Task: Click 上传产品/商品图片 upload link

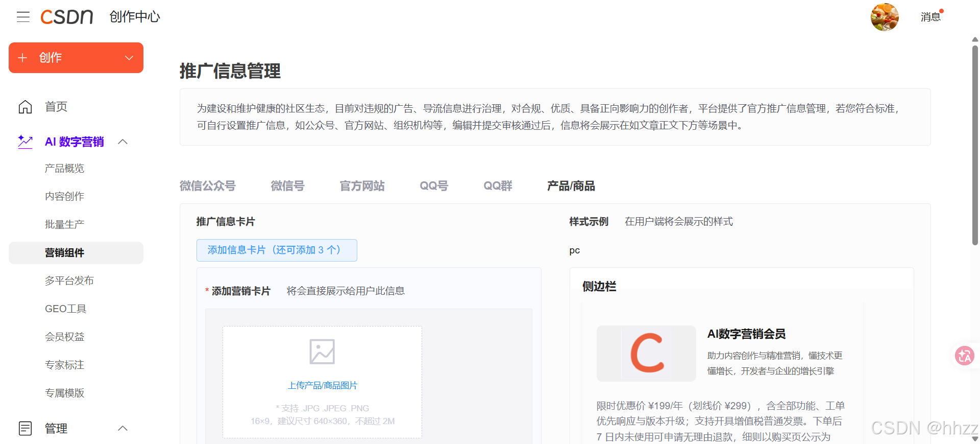Action: [x=322, y=385]
